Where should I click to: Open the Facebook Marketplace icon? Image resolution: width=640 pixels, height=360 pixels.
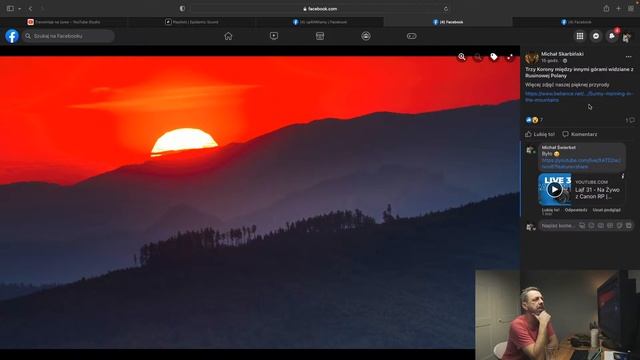320,36
